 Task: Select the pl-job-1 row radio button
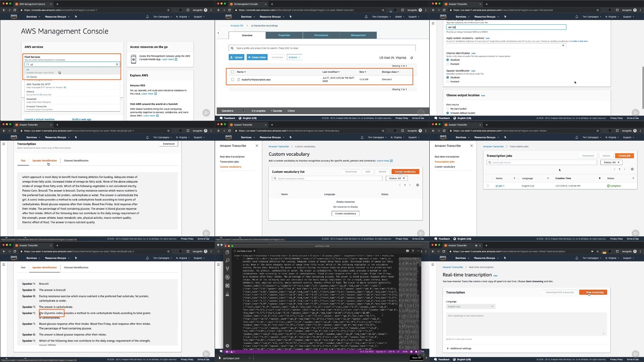coord(488,186)
